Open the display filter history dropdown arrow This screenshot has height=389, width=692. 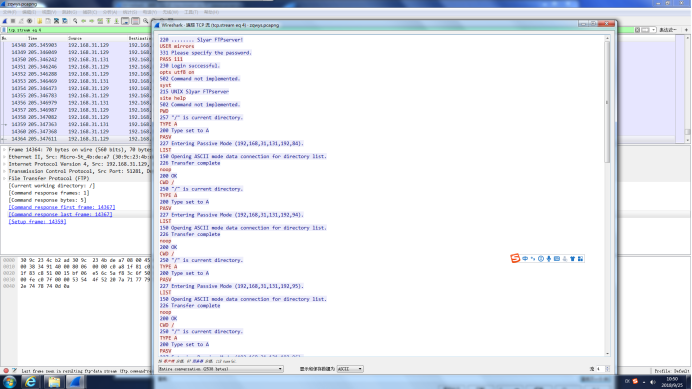click(x=653, y=30)
